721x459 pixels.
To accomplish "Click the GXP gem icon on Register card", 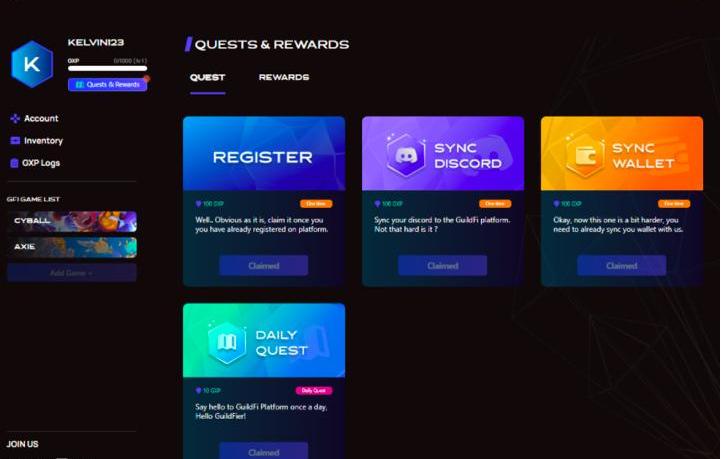I will pos(198,204).
